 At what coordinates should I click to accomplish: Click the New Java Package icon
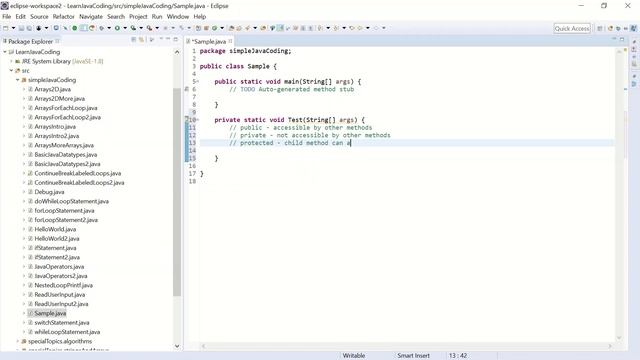(206, 28)
